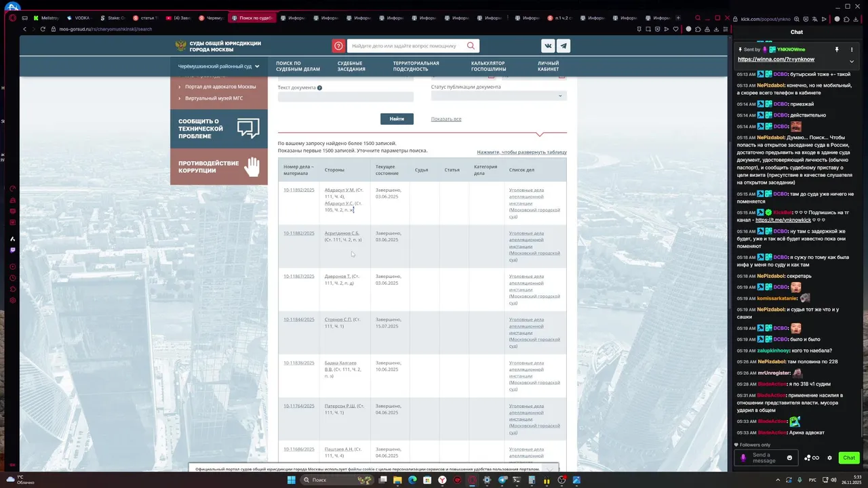Focus the Текст документа input field
This screenshot has width=868, height=488.
345,97
